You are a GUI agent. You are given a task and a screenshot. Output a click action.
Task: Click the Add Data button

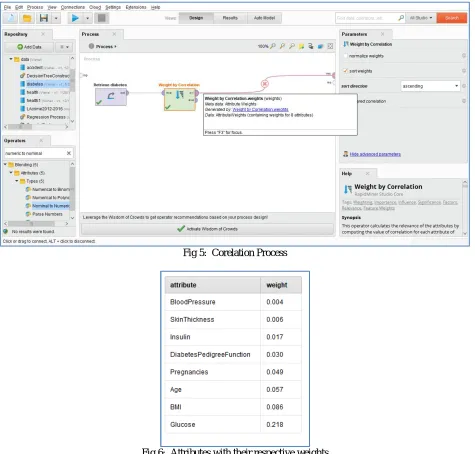29,47
